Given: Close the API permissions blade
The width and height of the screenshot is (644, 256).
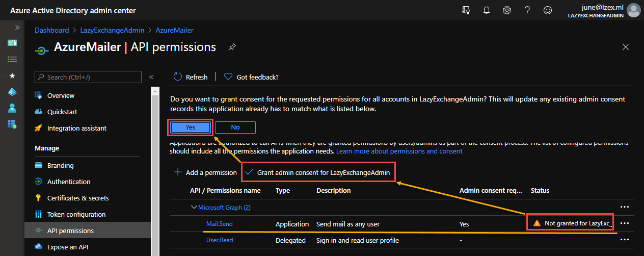Looking at the screenshot, I should pos(626,47).
